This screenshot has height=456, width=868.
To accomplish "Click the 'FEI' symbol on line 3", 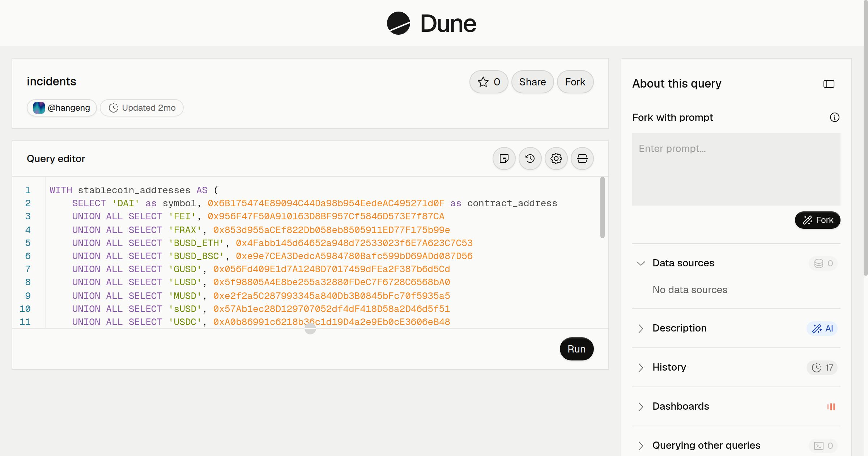I will [182, 216].
